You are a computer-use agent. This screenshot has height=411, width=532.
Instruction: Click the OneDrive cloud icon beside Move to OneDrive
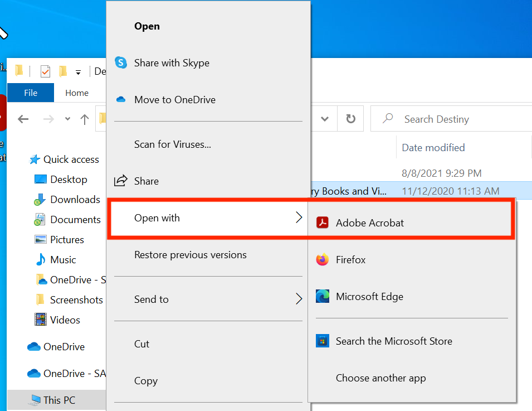[x=121, y=99]
